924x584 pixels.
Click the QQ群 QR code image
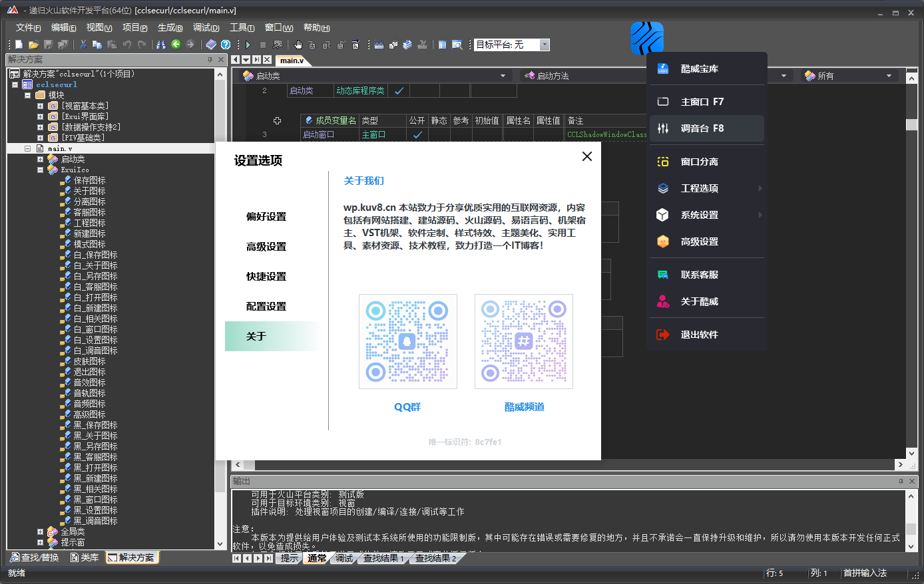[x=407, y=341]
